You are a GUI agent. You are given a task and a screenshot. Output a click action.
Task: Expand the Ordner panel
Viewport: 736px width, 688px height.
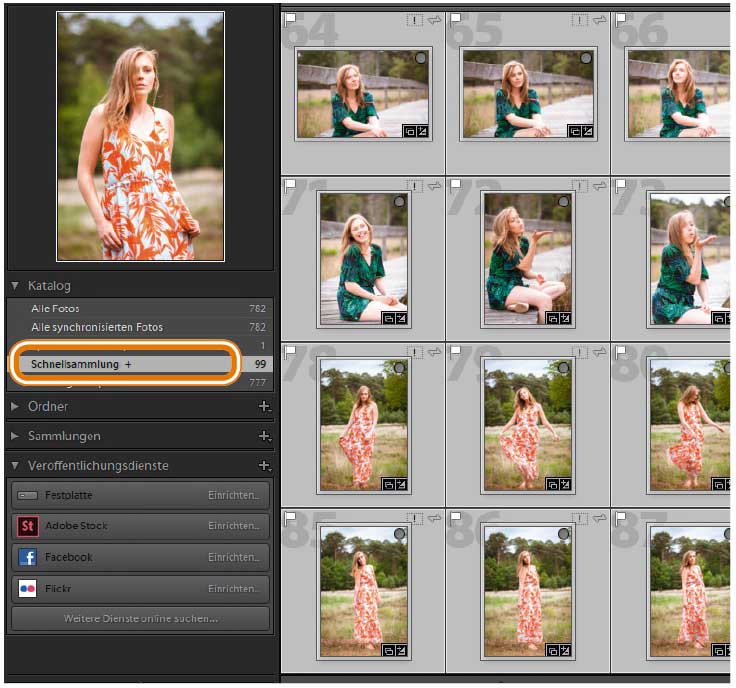(16, 407)
